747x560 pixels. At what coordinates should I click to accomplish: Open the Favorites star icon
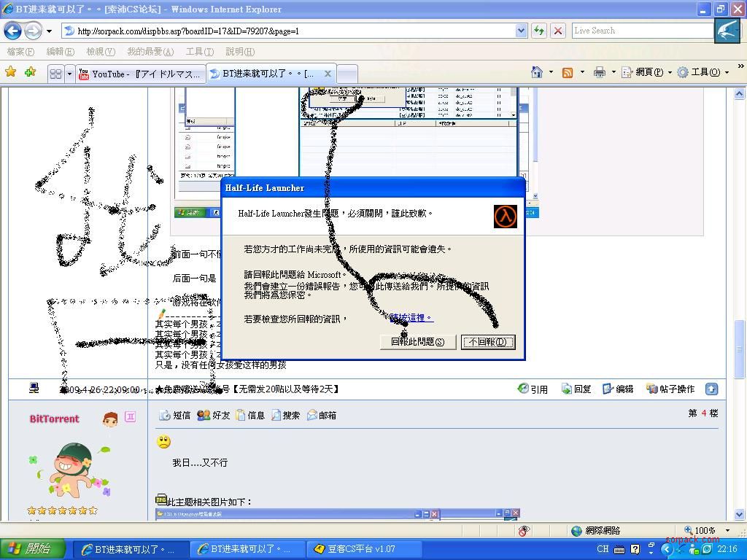click(10, 72)
